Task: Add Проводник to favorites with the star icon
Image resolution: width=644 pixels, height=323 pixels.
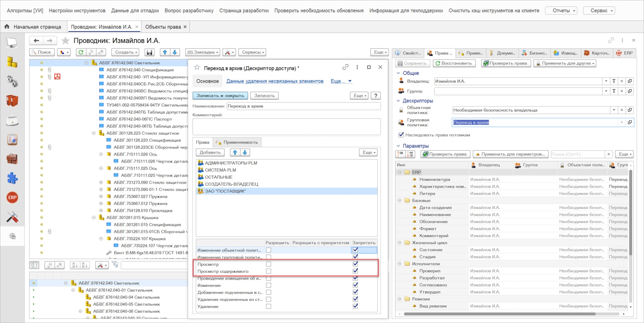Action: coord(65,41)
